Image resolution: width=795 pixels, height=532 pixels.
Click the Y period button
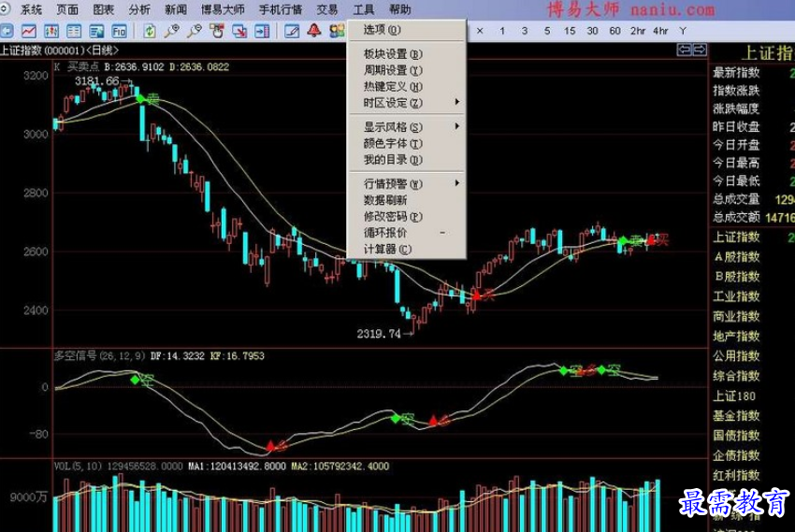point(683,31)
